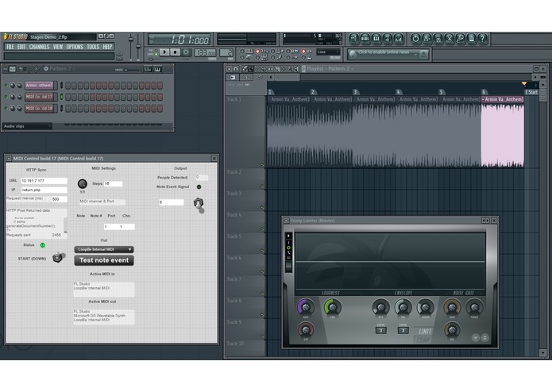Click the render/export shortcut icon
Screen dimensions: 552x392
438,38
